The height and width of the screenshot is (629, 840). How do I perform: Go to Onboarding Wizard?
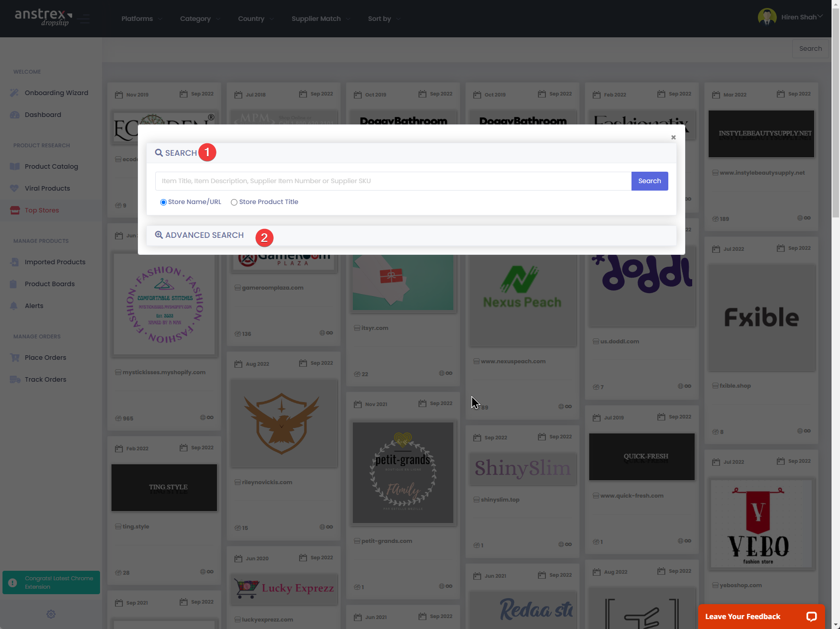click(x=56, y=93)
